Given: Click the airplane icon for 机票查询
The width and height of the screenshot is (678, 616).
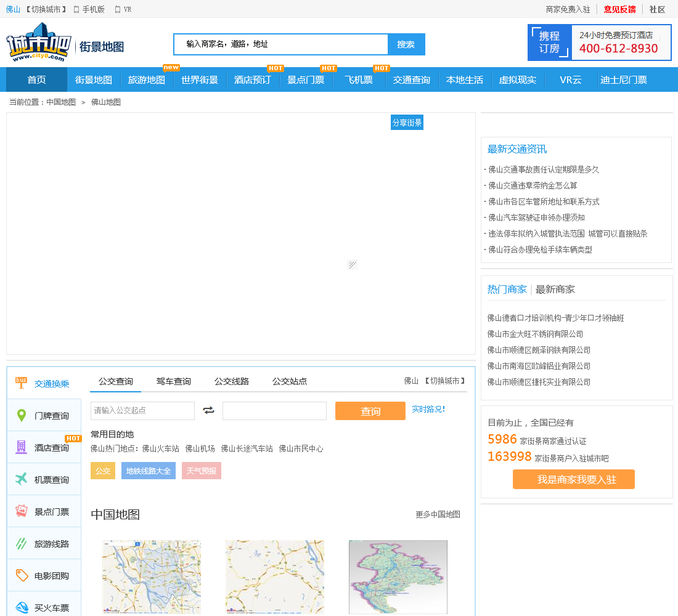Looking at the screenshot, I should 21,479.
